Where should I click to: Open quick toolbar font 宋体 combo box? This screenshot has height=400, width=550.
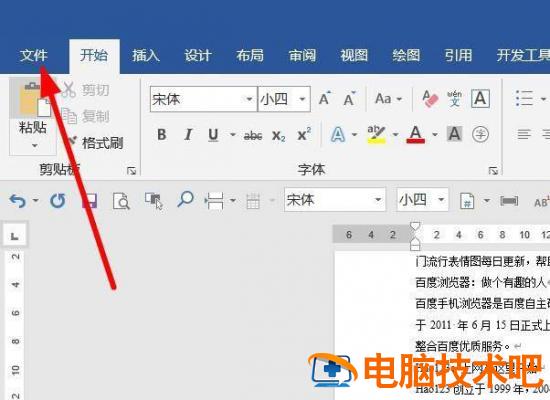[x=335, y=200]
